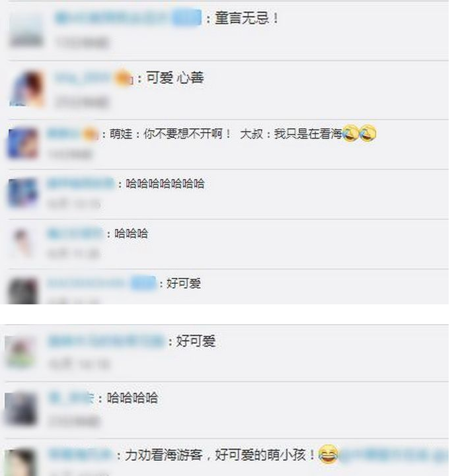The height and width of the screenshot is (476, 450).
Task: Open avatar beside second 好可爱 comment
Action: [20, 352]
